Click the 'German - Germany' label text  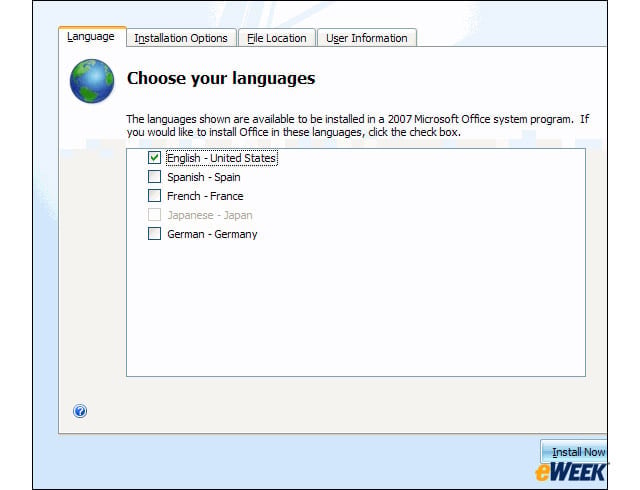tap(212, 234)
